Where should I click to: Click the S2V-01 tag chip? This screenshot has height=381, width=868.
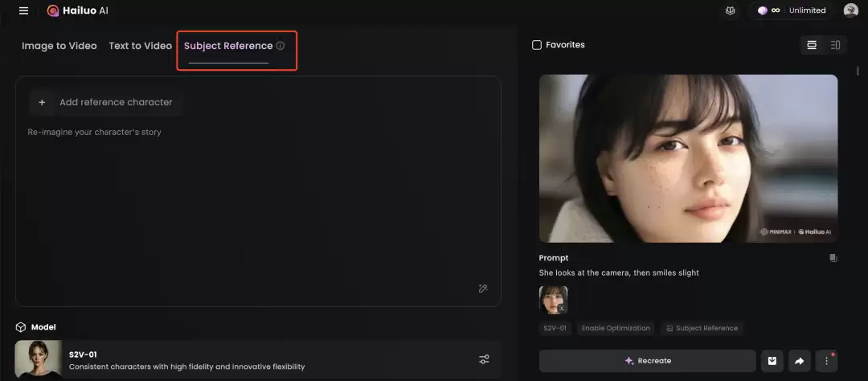tap(555, 329)
